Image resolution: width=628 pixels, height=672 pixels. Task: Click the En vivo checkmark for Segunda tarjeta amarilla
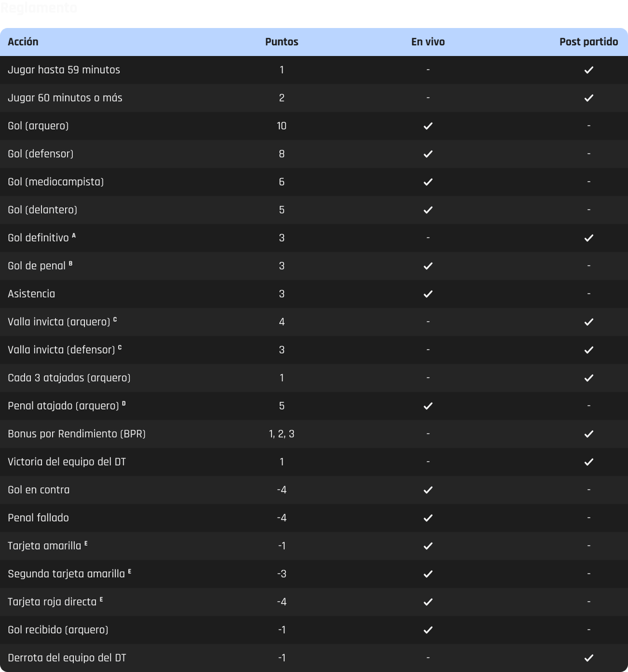pyautogui.click(x=428, y=574)
